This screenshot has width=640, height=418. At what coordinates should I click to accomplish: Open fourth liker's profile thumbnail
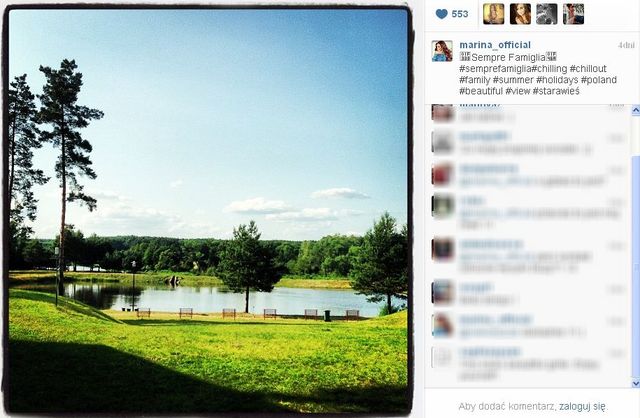(573, 14)
